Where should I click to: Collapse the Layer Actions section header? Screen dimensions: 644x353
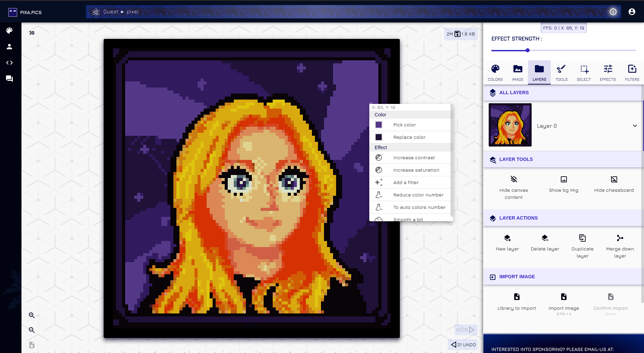tap(518, 218)
